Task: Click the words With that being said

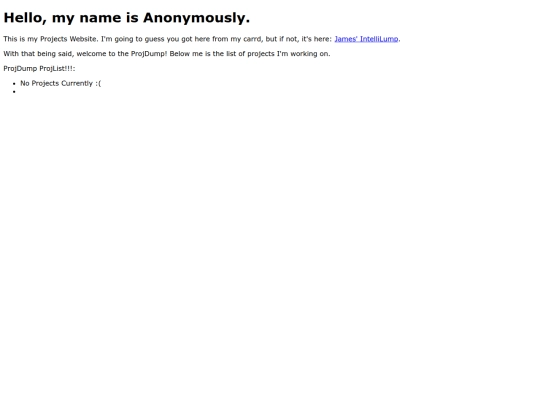Action: pyautogui.click(x=38, y=54)
